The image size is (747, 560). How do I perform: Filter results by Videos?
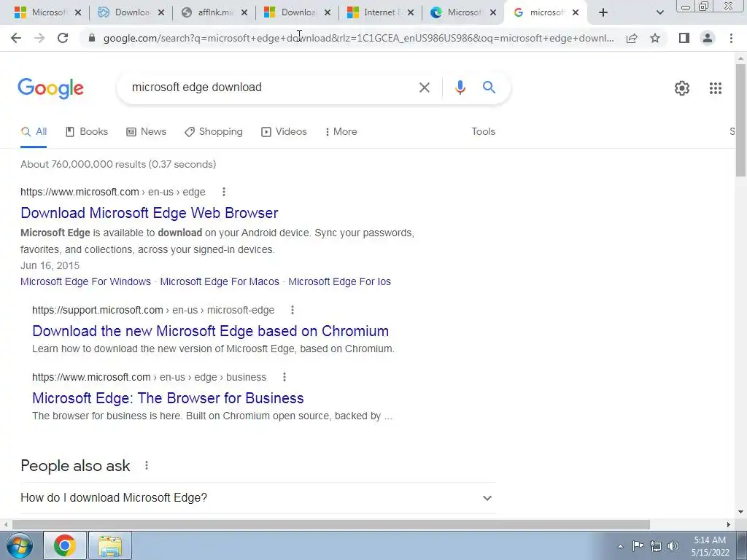click(284, 132)
